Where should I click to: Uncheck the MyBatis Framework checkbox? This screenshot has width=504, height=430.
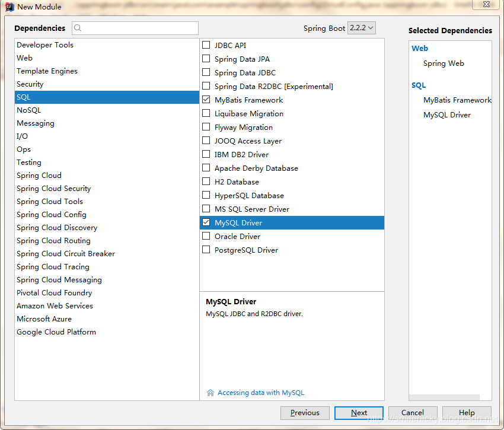[206, 100]
